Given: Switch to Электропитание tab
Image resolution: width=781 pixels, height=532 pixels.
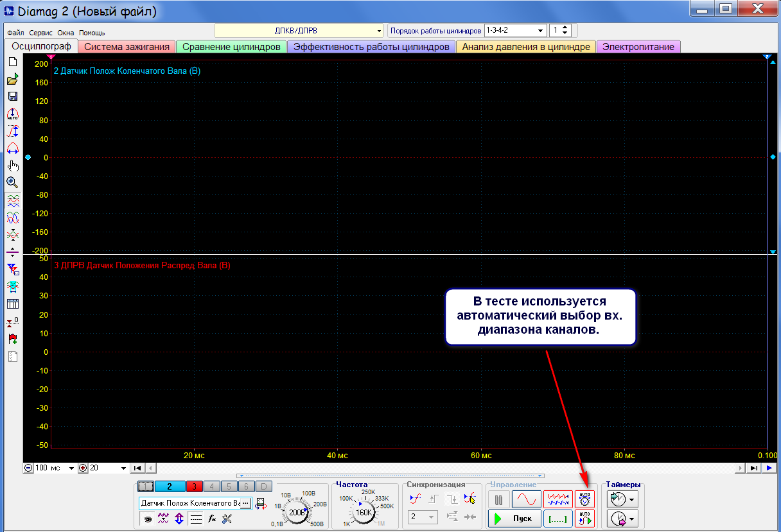Looking at the screenshot, I should [x=638, y=47].
